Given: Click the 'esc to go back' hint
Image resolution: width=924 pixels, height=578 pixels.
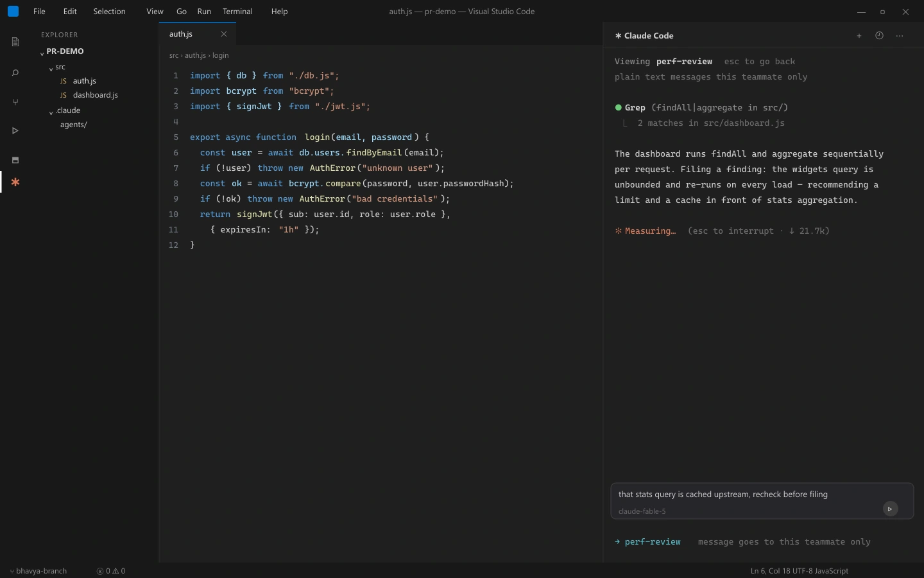Looking at the screenshot, I should pyautogui.click(x=760, y=62).
